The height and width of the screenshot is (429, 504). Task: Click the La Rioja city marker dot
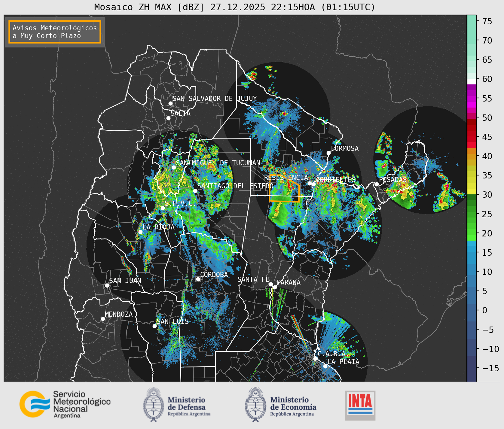(x=140, y=232)
